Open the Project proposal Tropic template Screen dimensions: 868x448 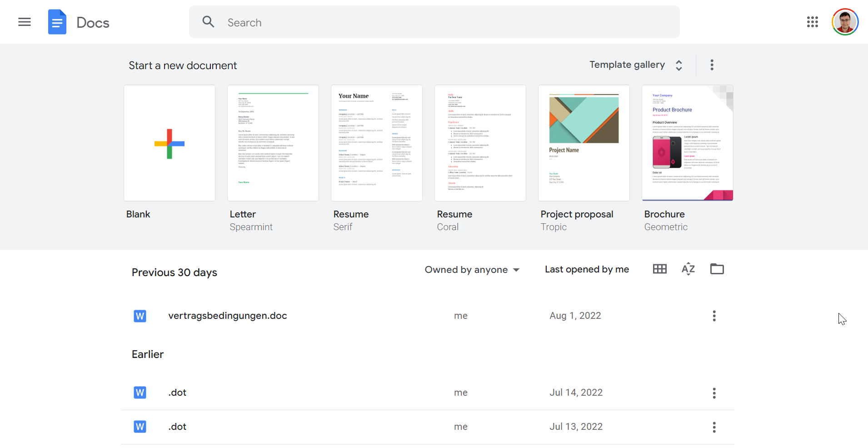pos(584,143)
